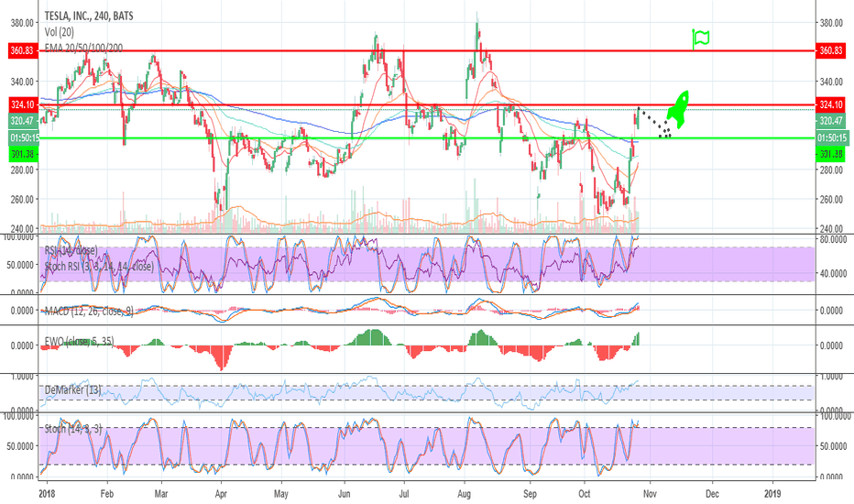Click the 2018 label on the time axis
854x504 pixels.
[x=47, y=494]
